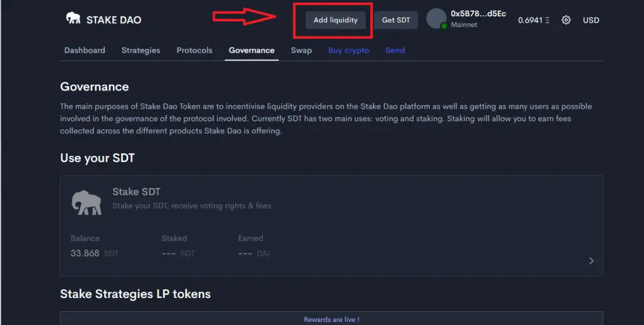
Task: Click wallet address 0x5B78...d5Ec
Action: point(478,14)
